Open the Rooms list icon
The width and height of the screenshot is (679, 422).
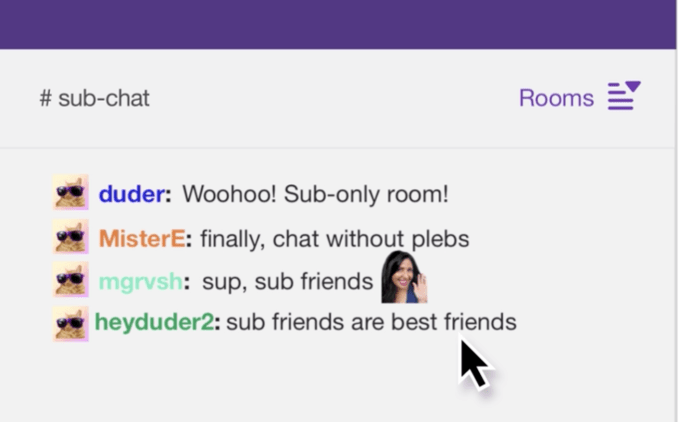click(x=624, y=96)
